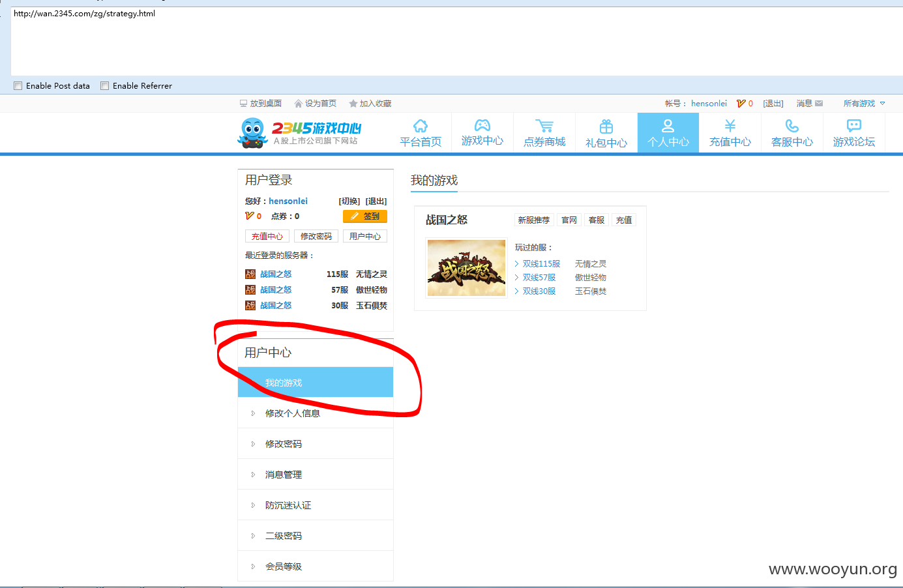Click chevron beside 双线115服 link
This screenshot has height=588, width=903.
pos(517,264)
